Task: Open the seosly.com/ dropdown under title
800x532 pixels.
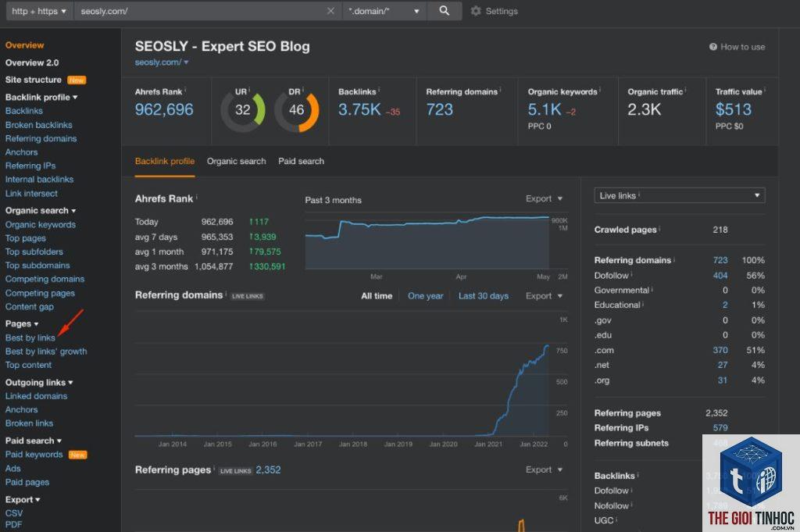Action: tap(162, 62)
